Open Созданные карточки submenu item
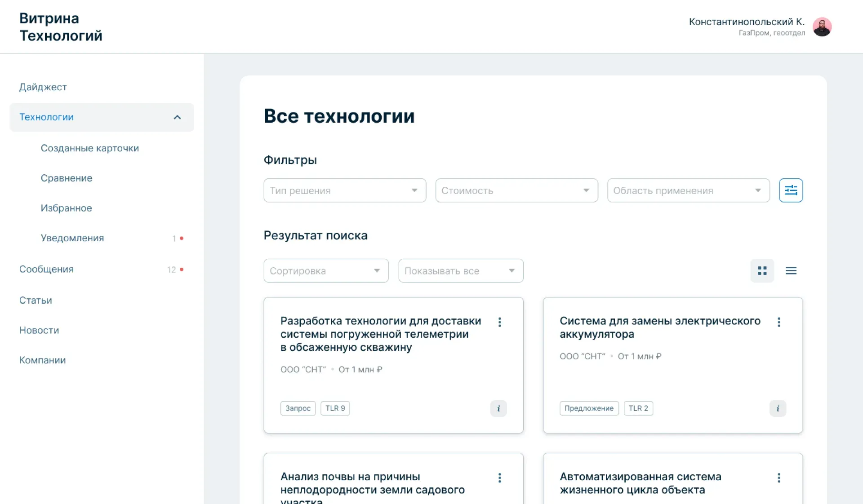Viewport: 863px width, 504px height. (x=90, y=148)
